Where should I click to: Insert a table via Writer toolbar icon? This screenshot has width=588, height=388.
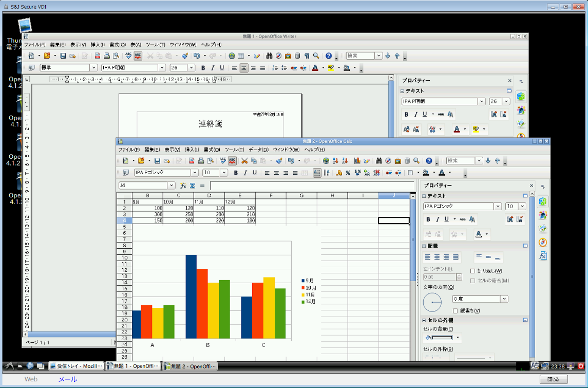click(x=241, y=56)
